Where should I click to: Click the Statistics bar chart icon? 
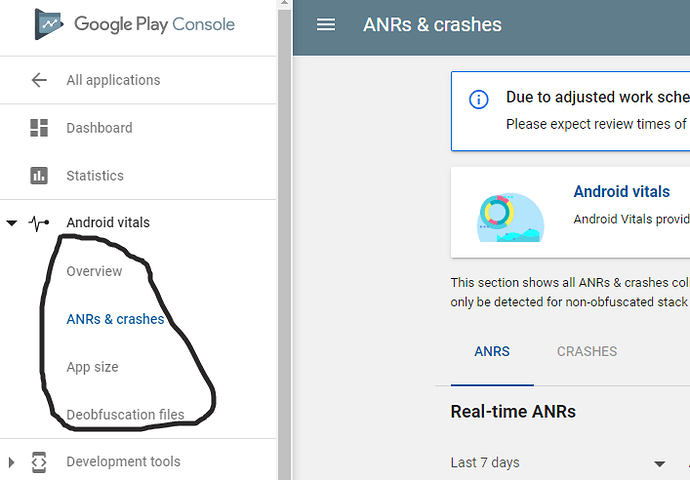39,176
